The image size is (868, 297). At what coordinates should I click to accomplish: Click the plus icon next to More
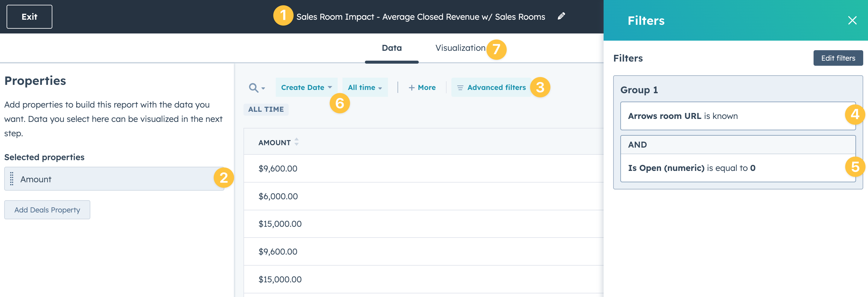coord(412,88)
